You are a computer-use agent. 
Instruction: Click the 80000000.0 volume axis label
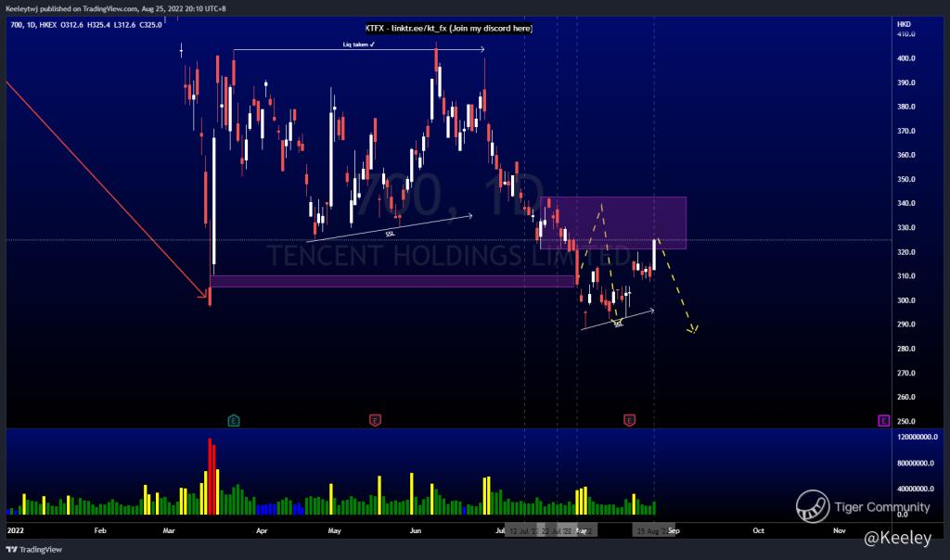pos(916,464)
